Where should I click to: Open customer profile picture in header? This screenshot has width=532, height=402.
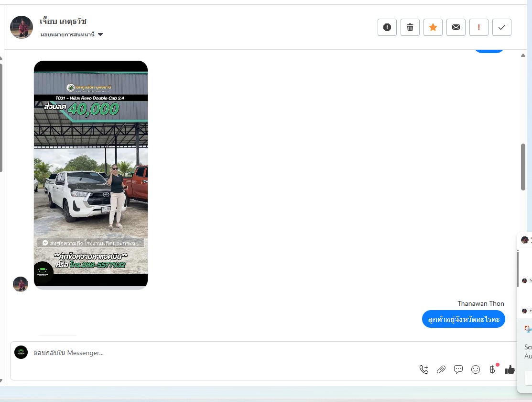coord(22,27)
